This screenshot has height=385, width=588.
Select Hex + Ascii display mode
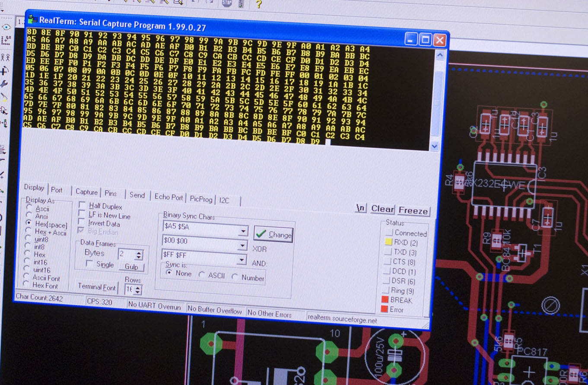point(29,231)
